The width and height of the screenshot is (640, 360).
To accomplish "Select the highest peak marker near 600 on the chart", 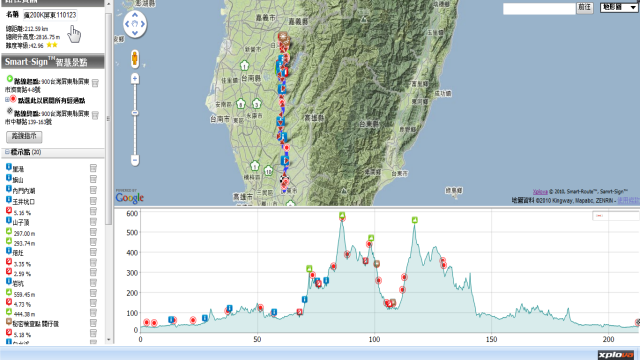I will (342, 215).
